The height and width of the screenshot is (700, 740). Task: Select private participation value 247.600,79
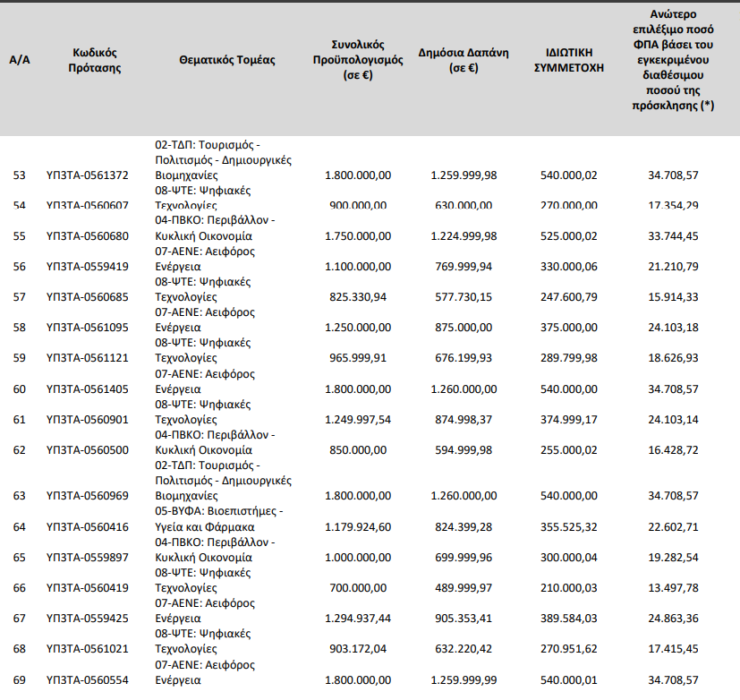point(568,296)
